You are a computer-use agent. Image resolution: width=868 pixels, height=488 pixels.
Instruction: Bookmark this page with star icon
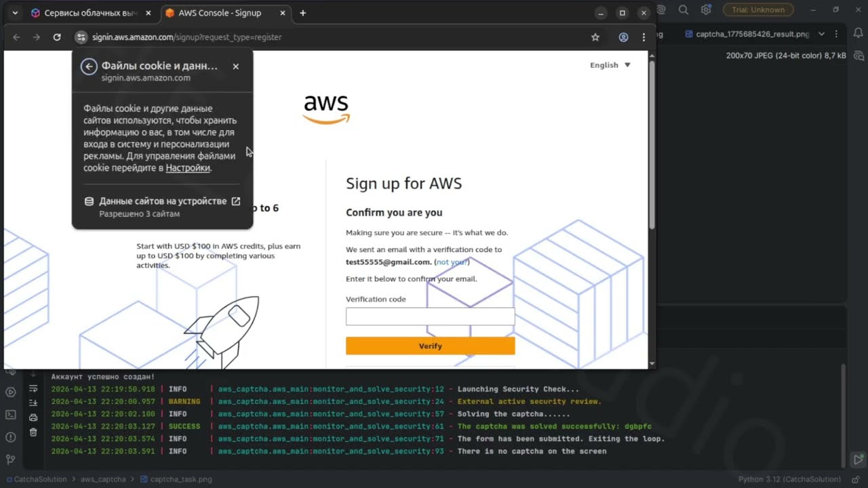click(x=595, y=37)
